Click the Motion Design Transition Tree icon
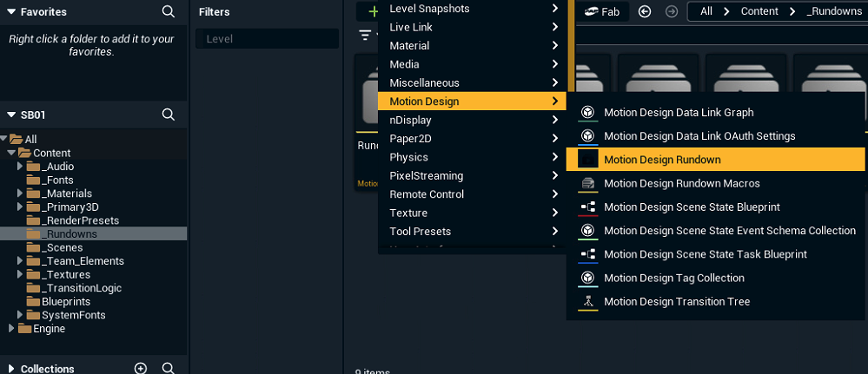The width and height of the screenshot is (868, 374). click(x=588, y=302)
